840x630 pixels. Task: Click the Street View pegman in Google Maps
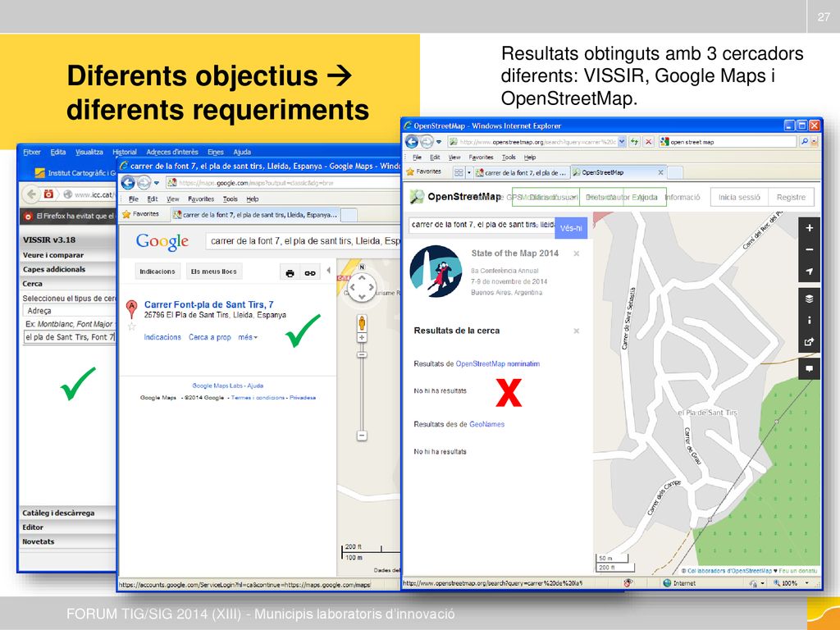(x=362, y=323)
